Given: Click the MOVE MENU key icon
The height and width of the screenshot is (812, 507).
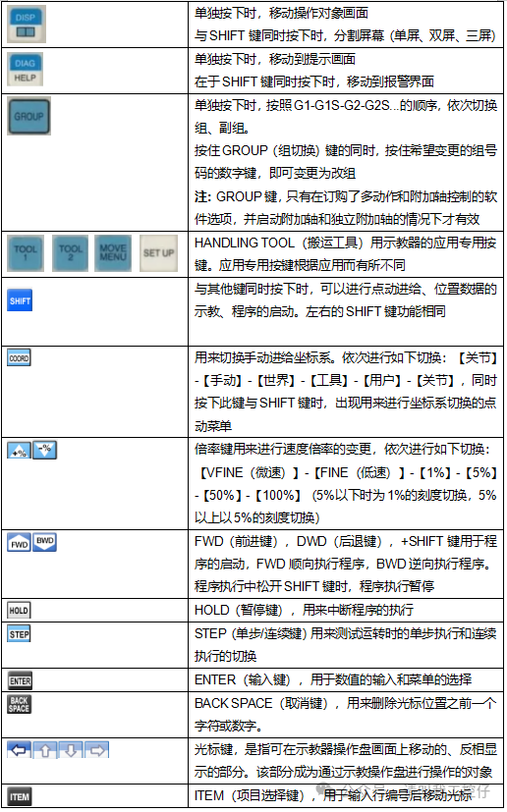Looking at the screenshot, I should (x=114, y=253).
